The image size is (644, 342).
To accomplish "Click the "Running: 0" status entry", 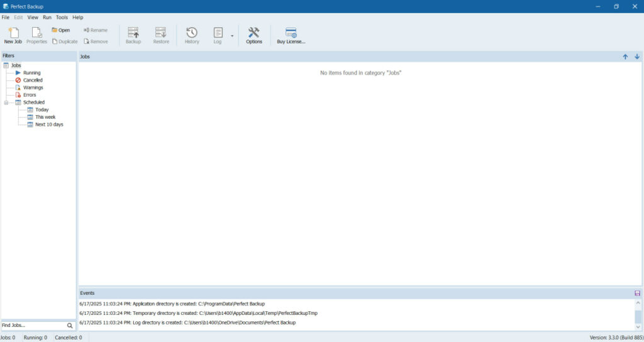I will click(x=35, y=338).
